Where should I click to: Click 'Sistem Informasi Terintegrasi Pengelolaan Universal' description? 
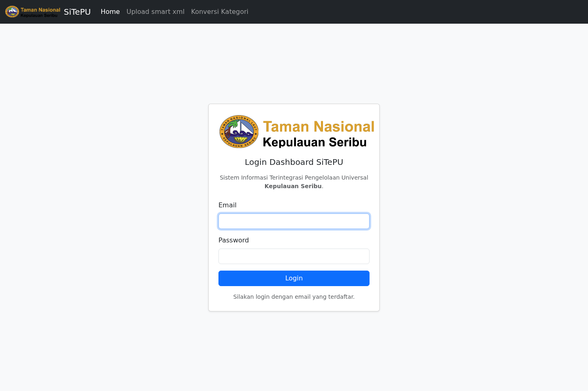click(294, 178)
